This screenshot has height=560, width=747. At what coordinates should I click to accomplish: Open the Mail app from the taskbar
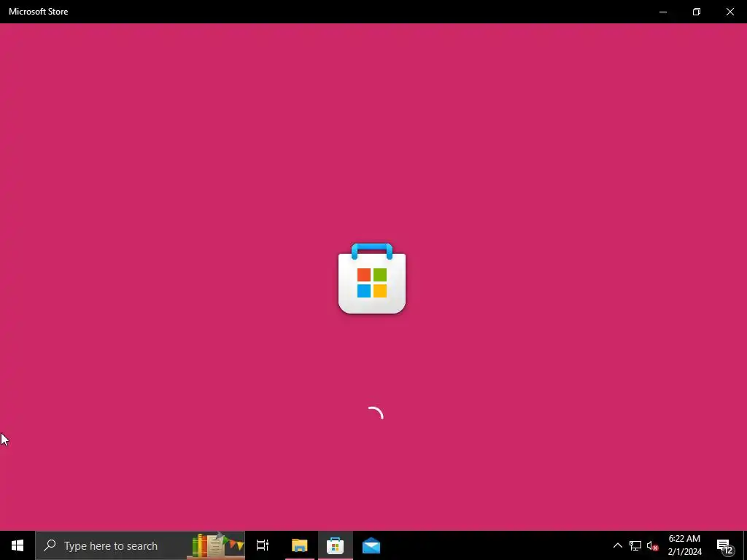371,545
